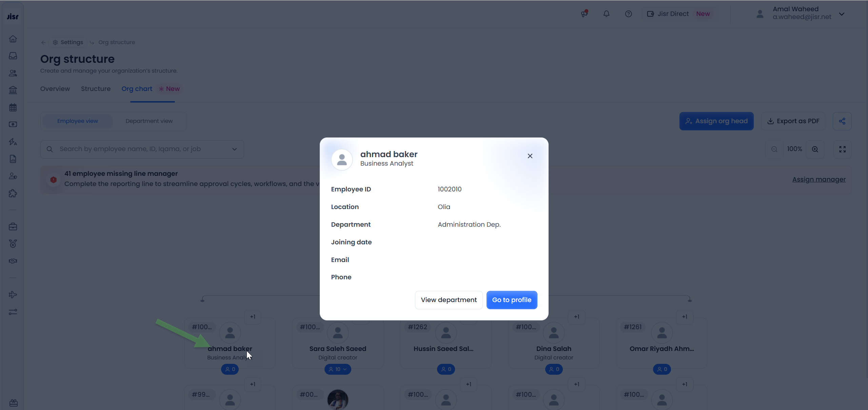Click View department button

click(x=449, y=300)
